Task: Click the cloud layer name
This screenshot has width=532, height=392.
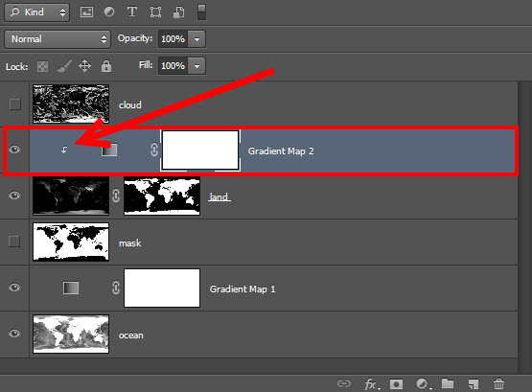Action: coord(130,104)
